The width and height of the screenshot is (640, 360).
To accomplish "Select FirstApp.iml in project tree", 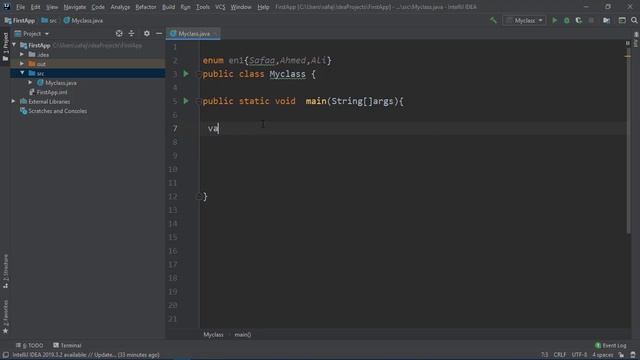I will 51,92.
